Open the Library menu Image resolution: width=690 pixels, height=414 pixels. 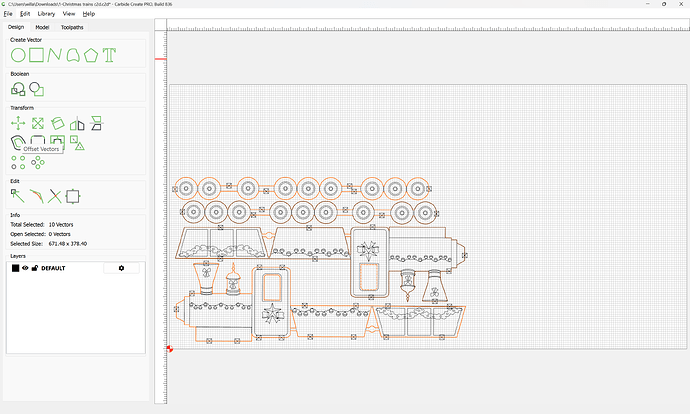[x=46, y=14]
